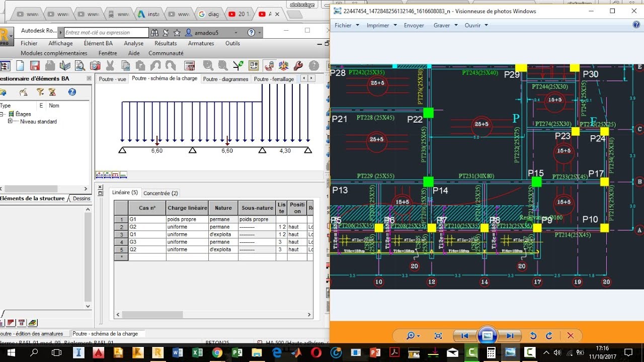Click the 'Charge linéaire' column header
This screenshot has width=644, height=362.
pos(187,208)
